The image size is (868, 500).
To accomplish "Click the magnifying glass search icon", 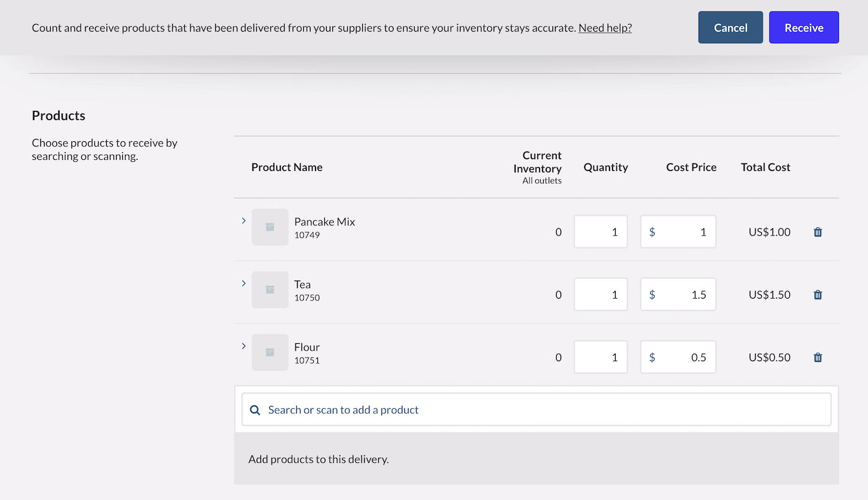I will pos(255,410).
